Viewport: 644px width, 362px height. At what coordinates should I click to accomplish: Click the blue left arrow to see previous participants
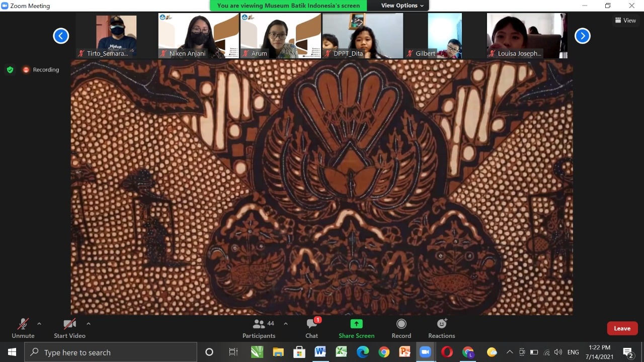point(61,36)
